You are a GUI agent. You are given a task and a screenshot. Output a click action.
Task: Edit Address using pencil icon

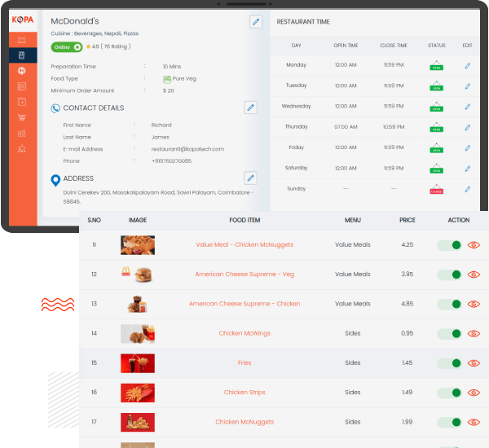[250, 178]
